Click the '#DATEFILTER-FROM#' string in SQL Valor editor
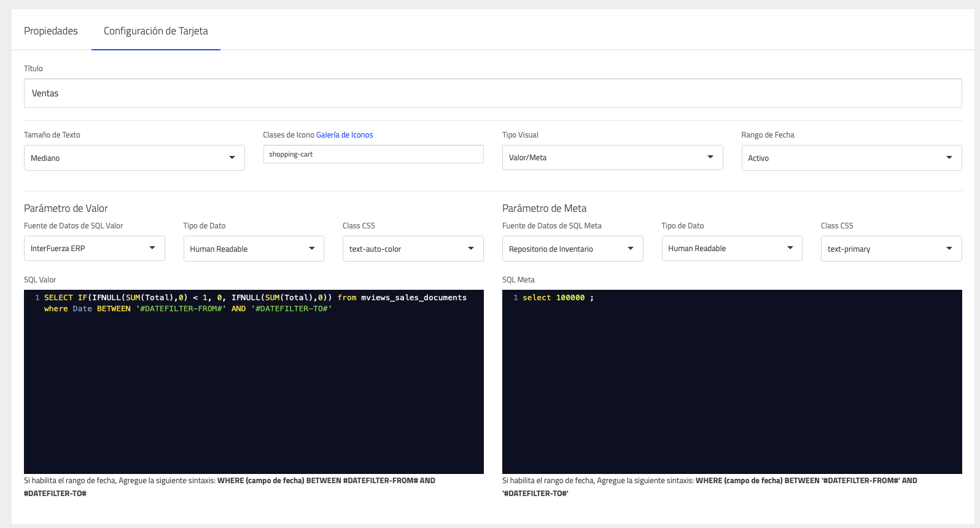The width and height of the screenshot is (980, 528). click(x=181, y=309)
